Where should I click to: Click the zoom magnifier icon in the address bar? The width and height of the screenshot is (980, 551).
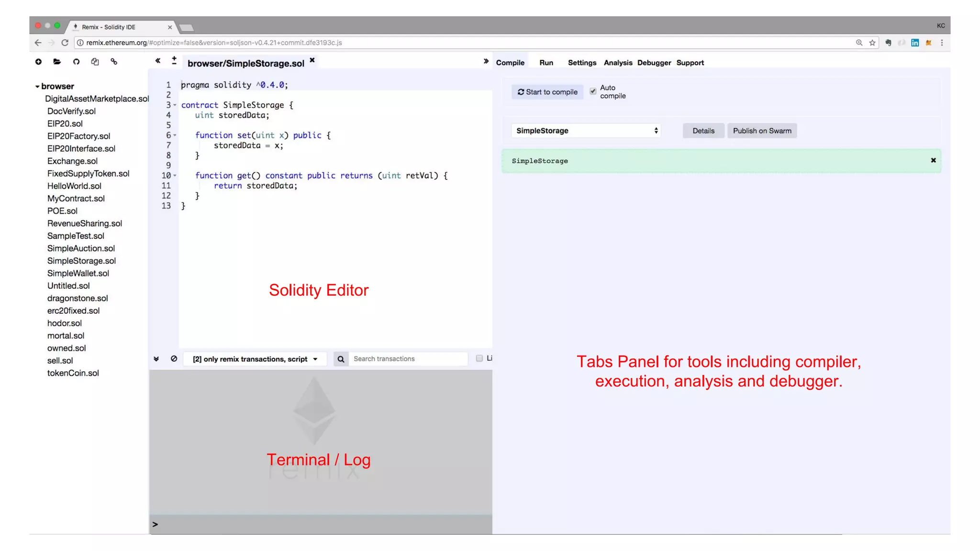click(x=859, y=43)
